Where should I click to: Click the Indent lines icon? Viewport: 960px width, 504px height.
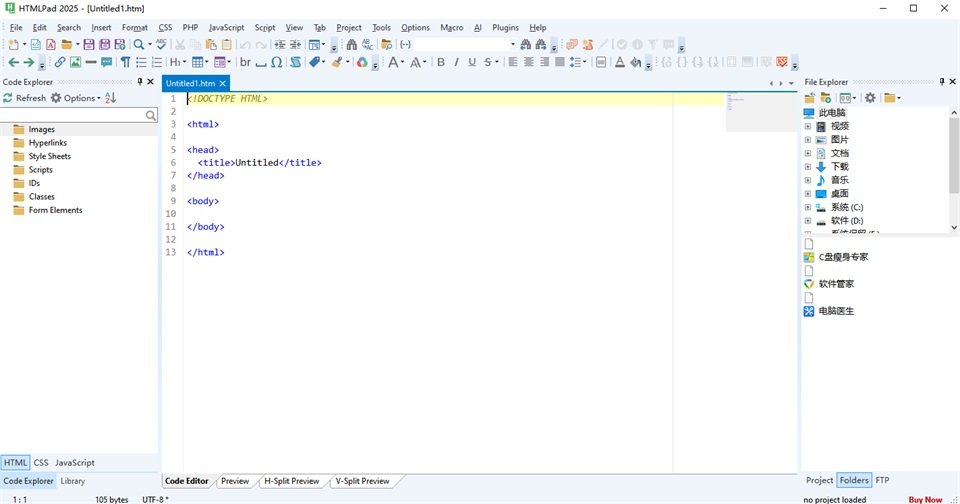pos(280,45)
